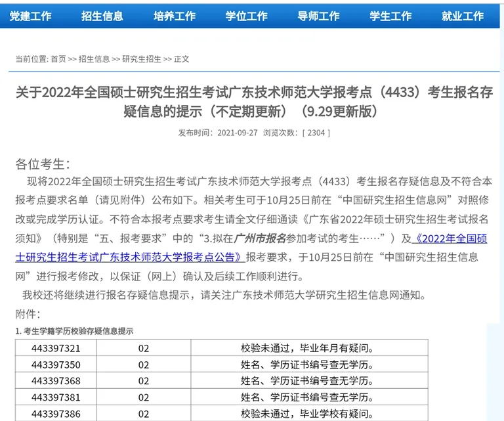504x421 pixels.
Task: Click the 02 cell in row 443397368
Action: pyautogui.click(x=144, y=381)
